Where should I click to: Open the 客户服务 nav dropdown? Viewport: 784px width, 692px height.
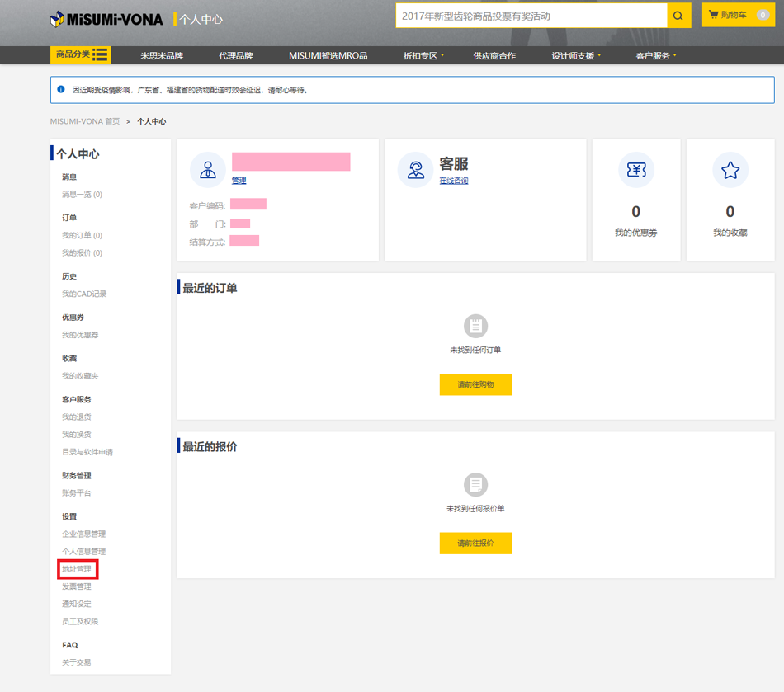(655, 56)
